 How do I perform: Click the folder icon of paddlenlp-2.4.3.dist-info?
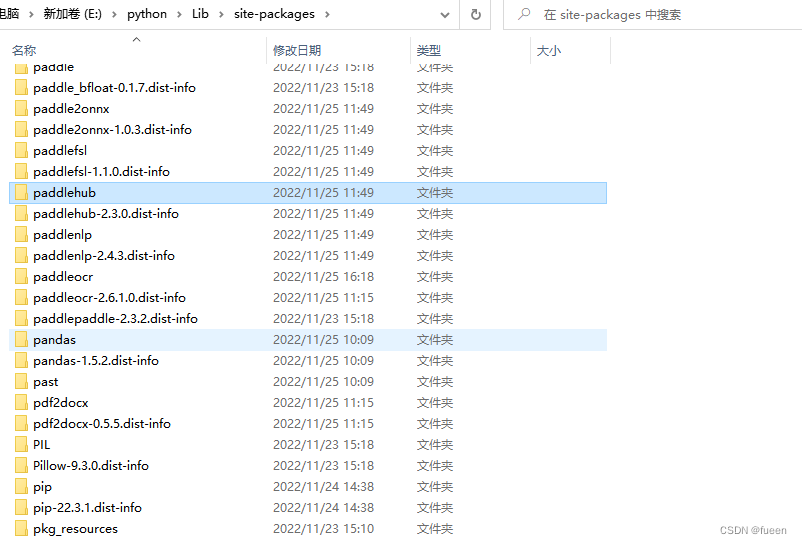click(21, 255)
